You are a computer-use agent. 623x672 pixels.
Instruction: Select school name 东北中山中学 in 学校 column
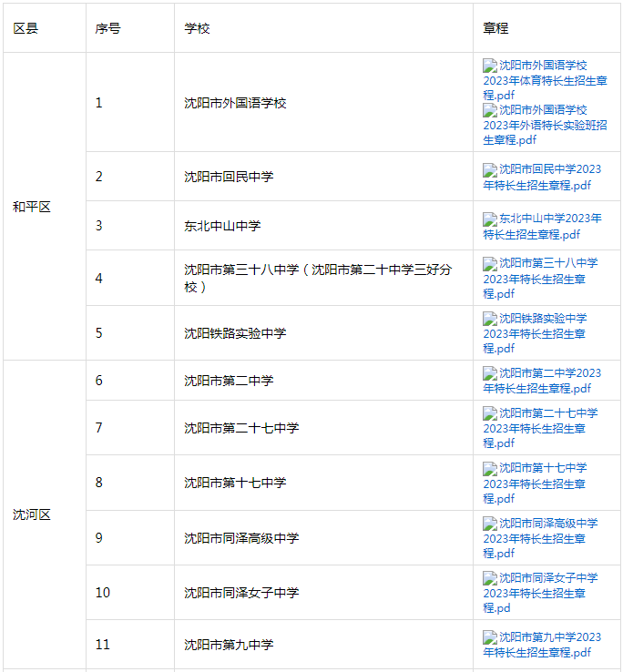tap(222, 226)
